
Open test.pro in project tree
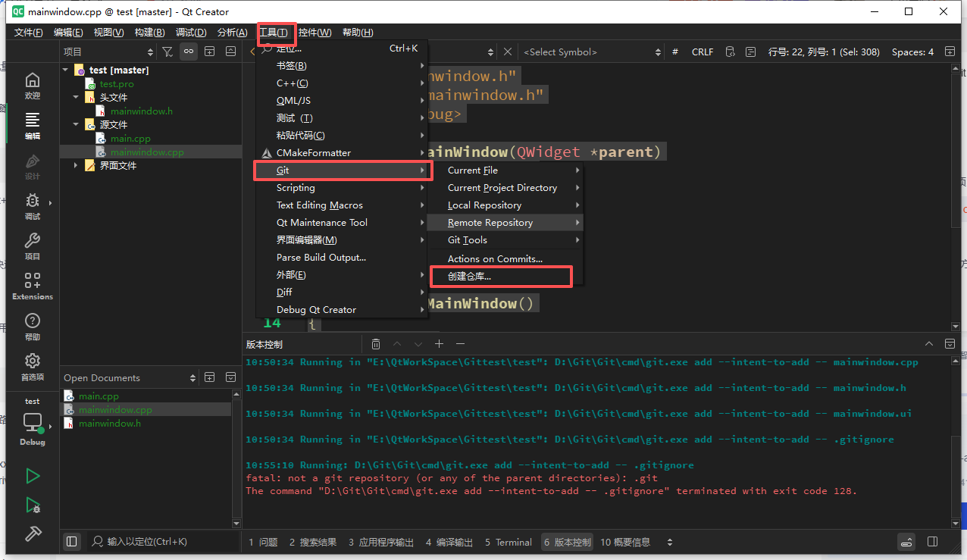tap(116, 84)
